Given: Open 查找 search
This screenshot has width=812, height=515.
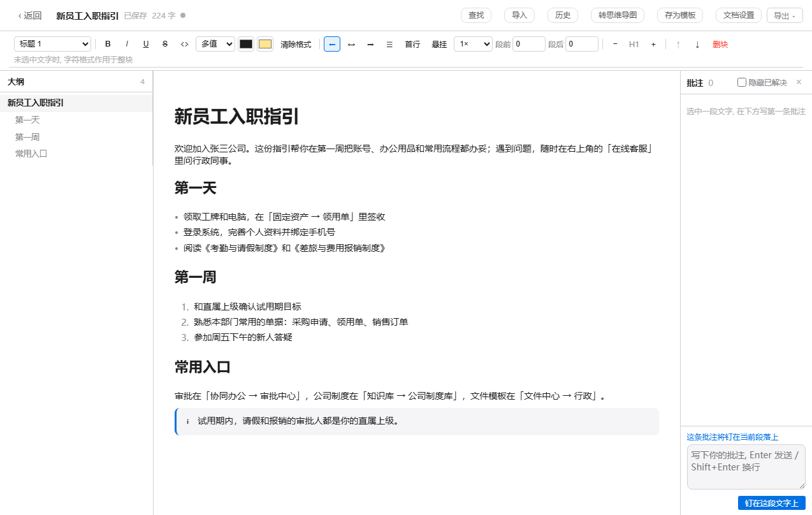Looking at the screenshot, I should click(x=476, y=15).
